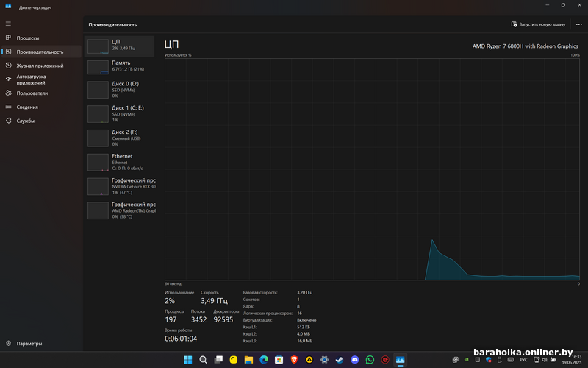Click the NVIDIA tray icon
Screen dimensions: 588x368
pyautogui.click(x=467, y=360)
